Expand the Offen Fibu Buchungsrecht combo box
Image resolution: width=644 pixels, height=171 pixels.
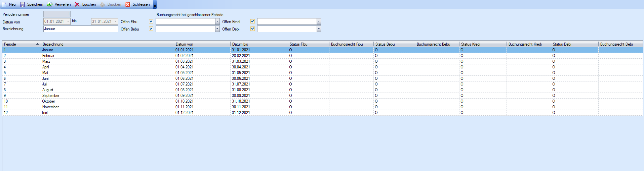[217, 21]
